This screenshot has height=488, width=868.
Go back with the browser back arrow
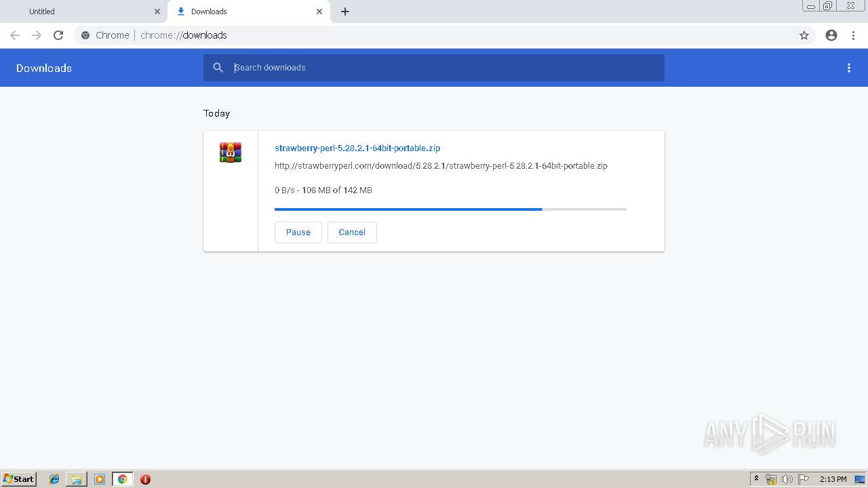[x=15, y=35]
